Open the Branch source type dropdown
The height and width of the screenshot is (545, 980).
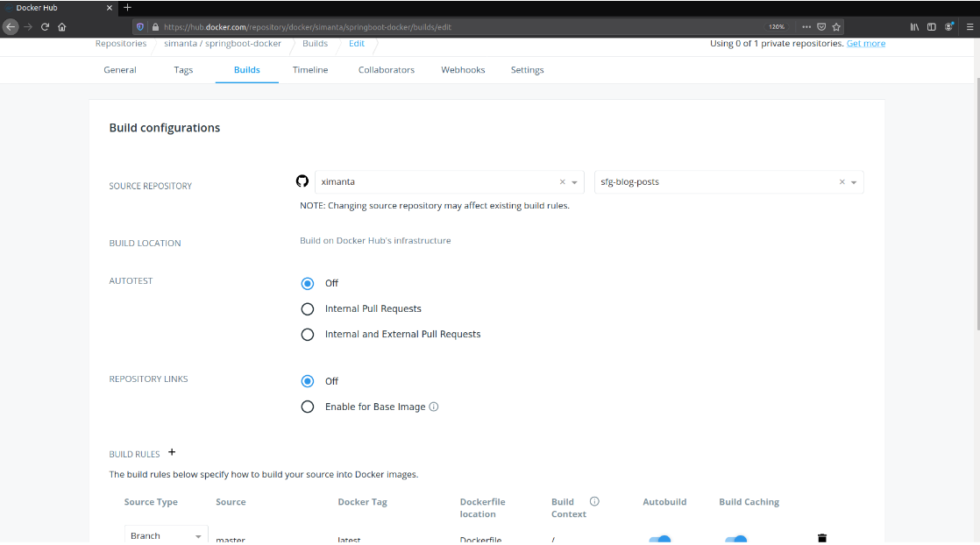[166, 534]
